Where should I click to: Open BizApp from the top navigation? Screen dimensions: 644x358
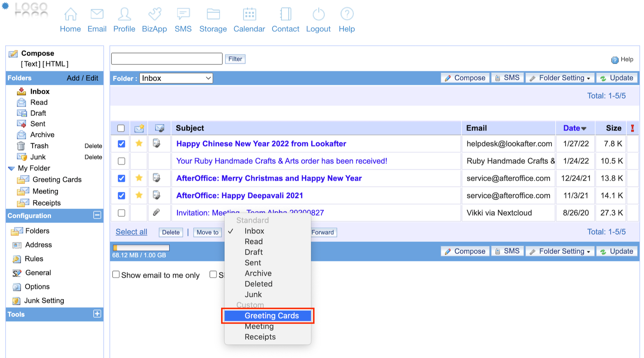(155, 15)
